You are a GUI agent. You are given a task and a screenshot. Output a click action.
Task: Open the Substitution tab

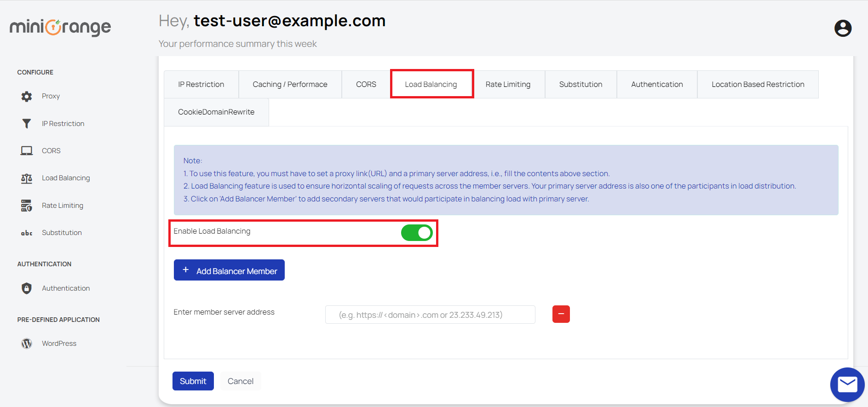click(581, 84)
